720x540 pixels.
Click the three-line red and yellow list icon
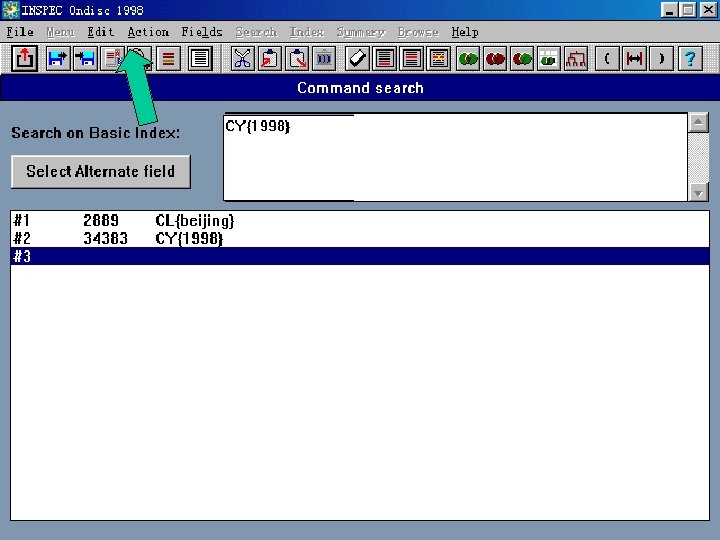pos(168,59)
